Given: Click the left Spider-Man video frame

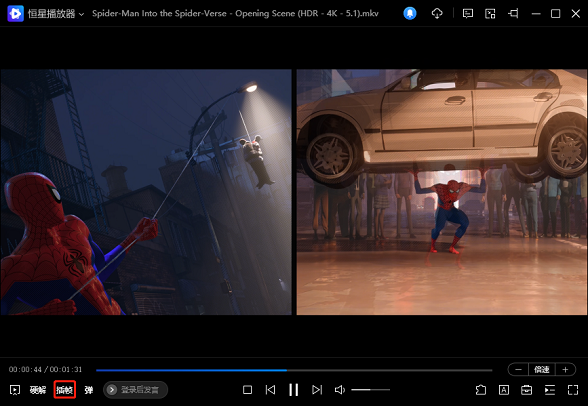Looking at the screenshot, I should coord(146,192).
